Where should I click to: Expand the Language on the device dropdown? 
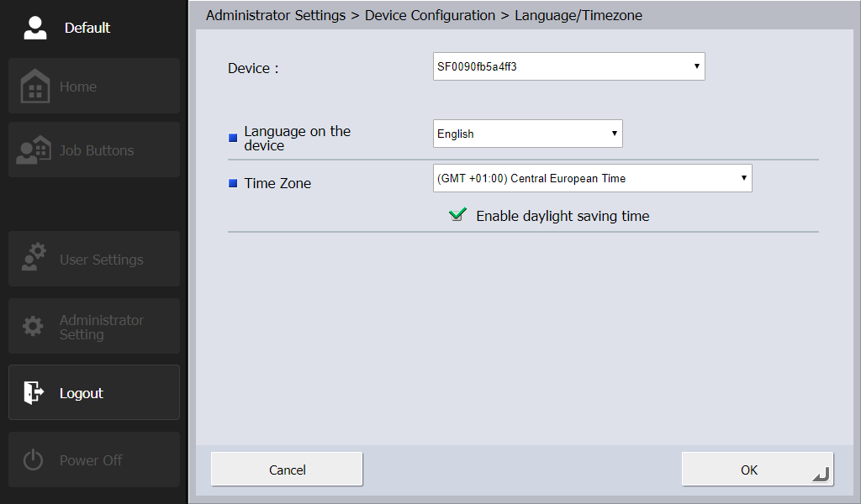point(527,134)
